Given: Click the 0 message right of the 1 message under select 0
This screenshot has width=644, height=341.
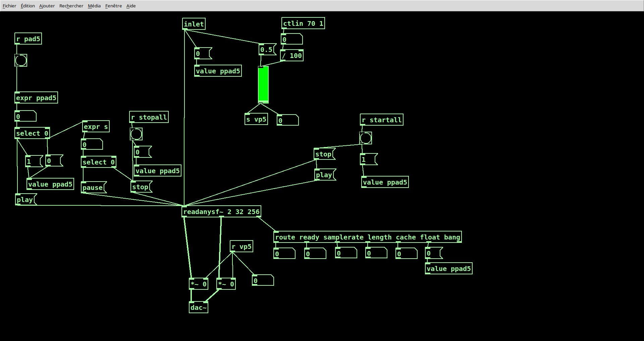Looking at the screenshot, I should pyautogui.click(x=54, y=161).
